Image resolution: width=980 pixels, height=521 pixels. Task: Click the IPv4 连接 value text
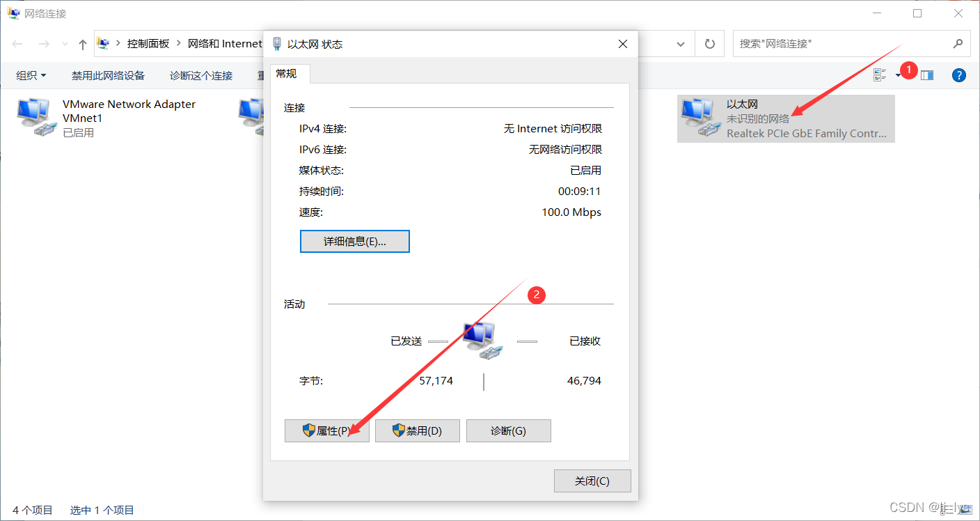coord(553,129)
